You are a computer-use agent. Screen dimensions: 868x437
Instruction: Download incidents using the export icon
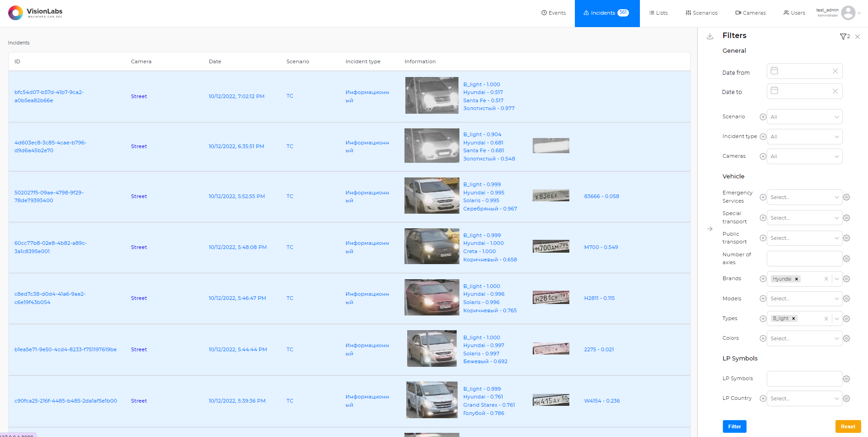pyautogui.click(x=710, y=37)
